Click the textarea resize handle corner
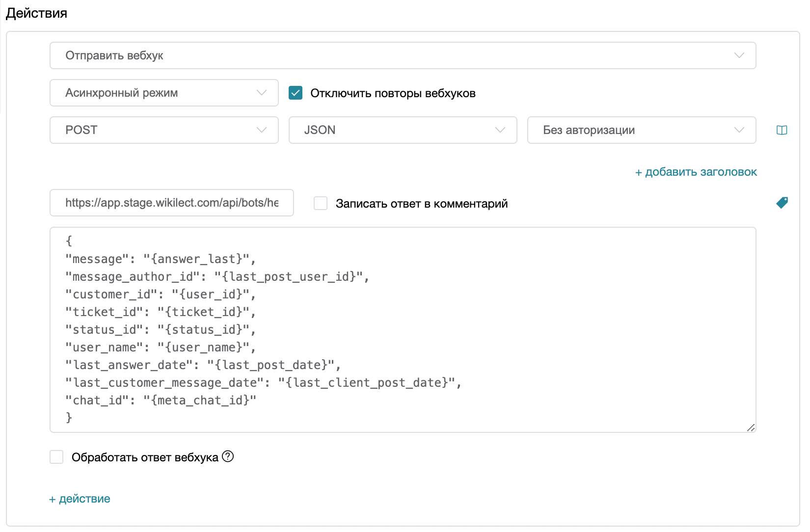 [x=751, y=427]
